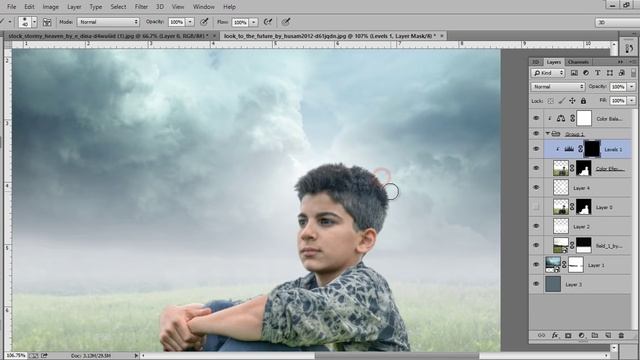Open the File menu
This screenshot has height=360, width=640.
11,7
